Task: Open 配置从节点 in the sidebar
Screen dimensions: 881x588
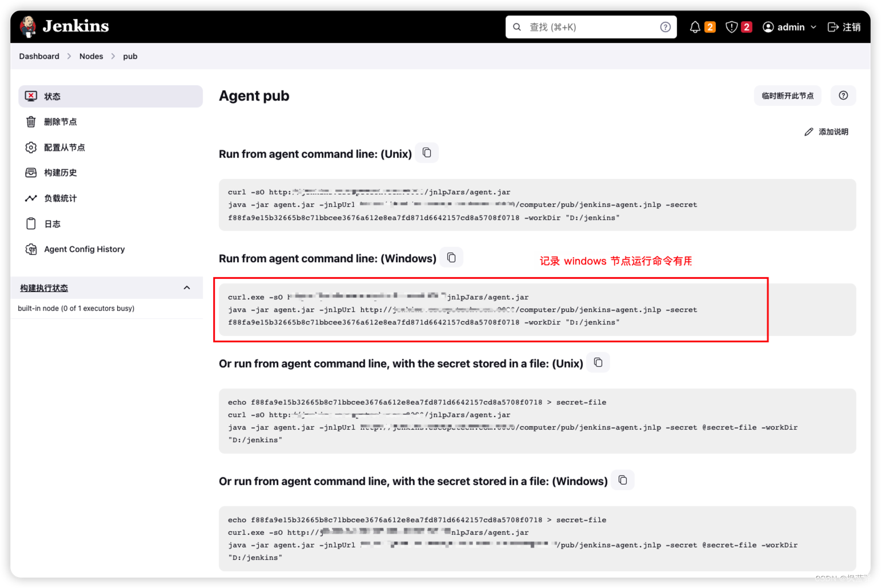Action: tap(111, 147)
